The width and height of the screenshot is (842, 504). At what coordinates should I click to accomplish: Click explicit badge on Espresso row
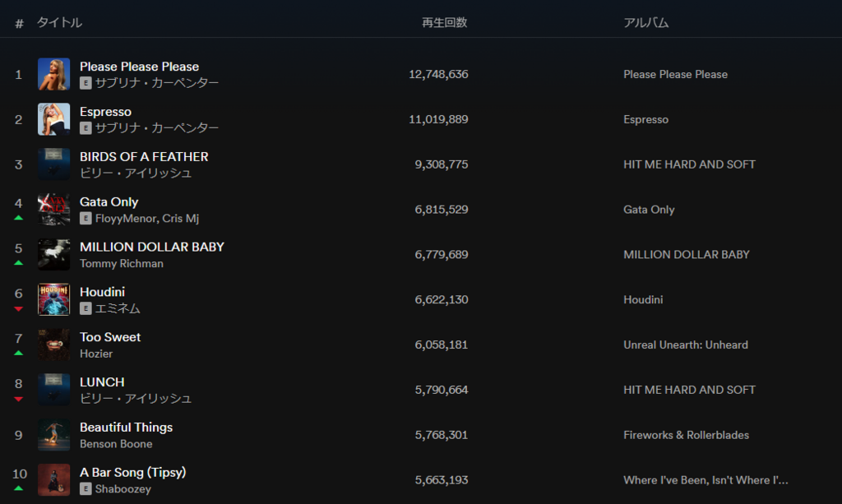pos(86,128)
